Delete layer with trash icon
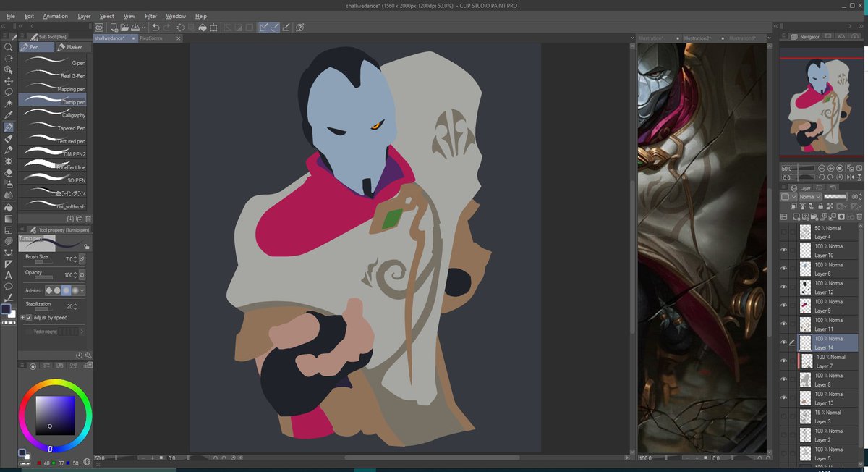Screen dimensions: 868x472 (x=859, y=216)
